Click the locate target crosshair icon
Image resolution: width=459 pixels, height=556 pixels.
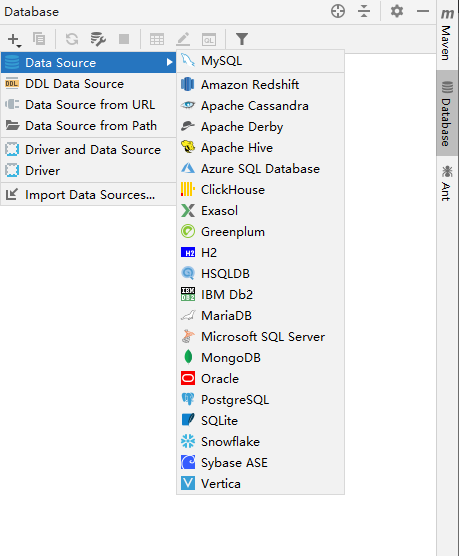338,11
